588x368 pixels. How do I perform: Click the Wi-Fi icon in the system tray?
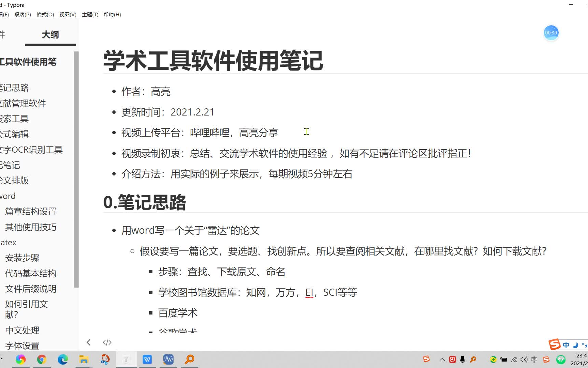click(513, 359)
